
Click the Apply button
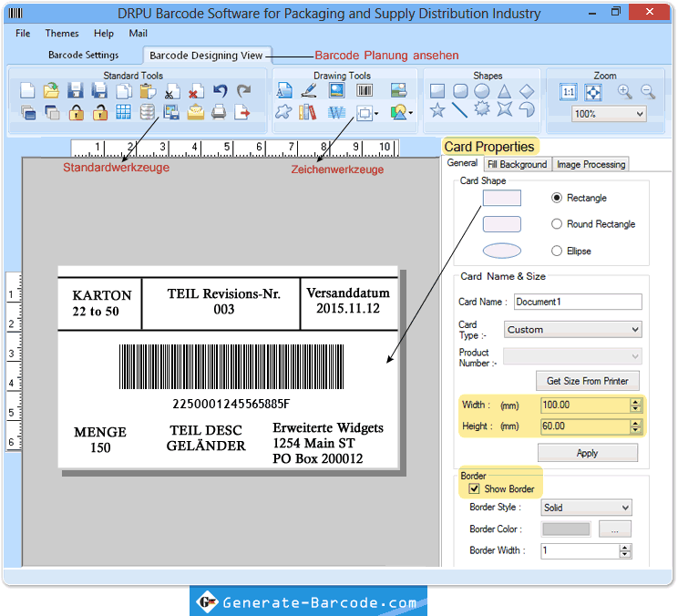pyautogui.click(x=587, y=453)
